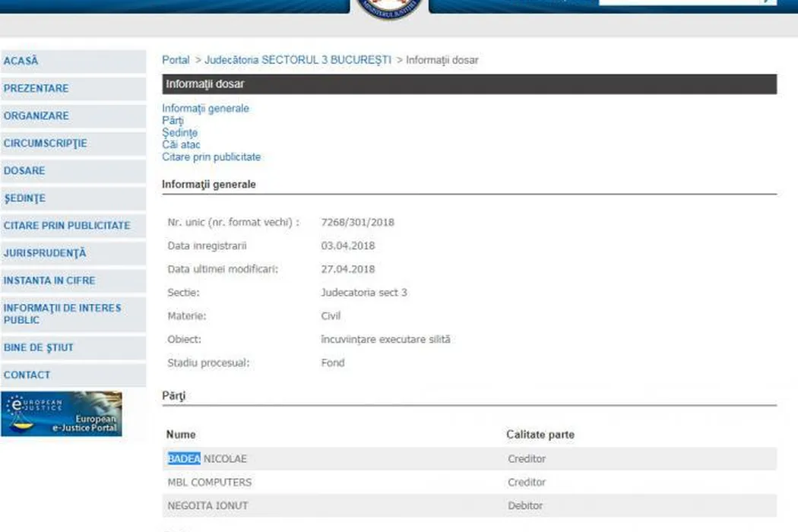Jump to Informații generale anchor link
The width and height of the screenshot is (798, 532).
click(205, 109)
